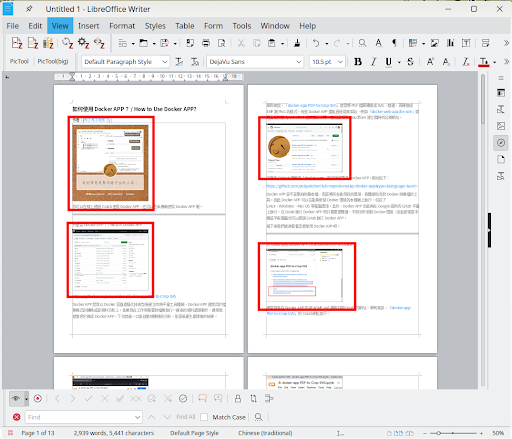
Task: Click the Undo arrow icon
Action: pyautogui.click(x=316, y=43)
